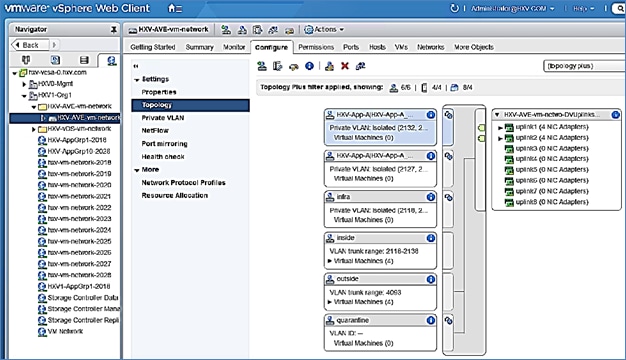Viewport: 626px width, 360px height.
Task: Open Properties in settings list
Action: coord(159,92)
